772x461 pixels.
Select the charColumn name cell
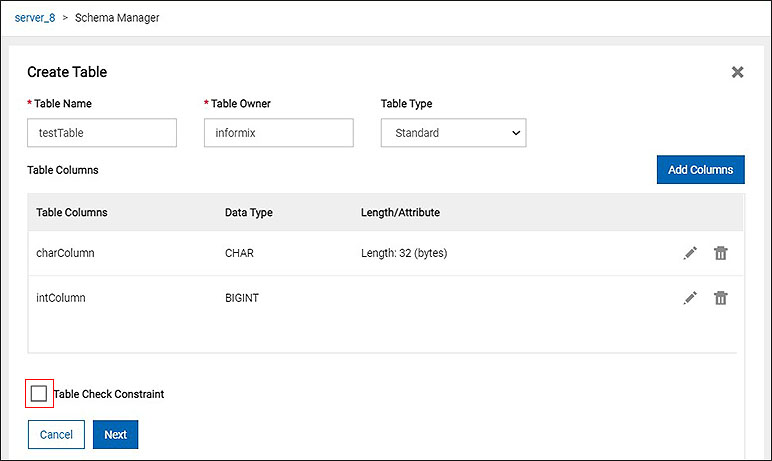tap(65, 254)
